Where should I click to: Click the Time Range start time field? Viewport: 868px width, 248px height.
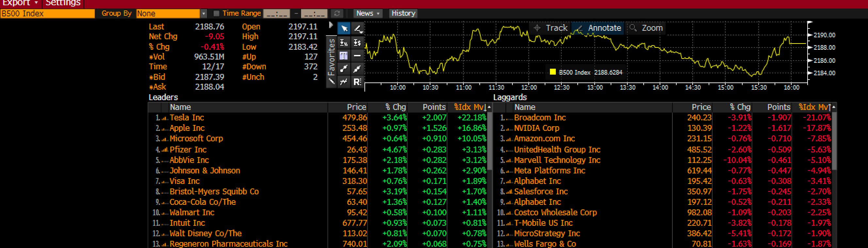(276, 13)
